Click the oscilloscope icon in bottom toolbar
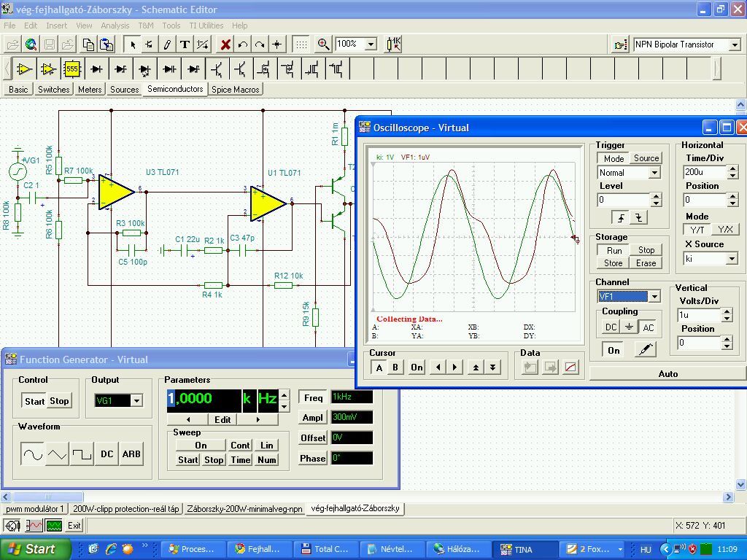This screenshot has height=560, width=747. point(55,526)
